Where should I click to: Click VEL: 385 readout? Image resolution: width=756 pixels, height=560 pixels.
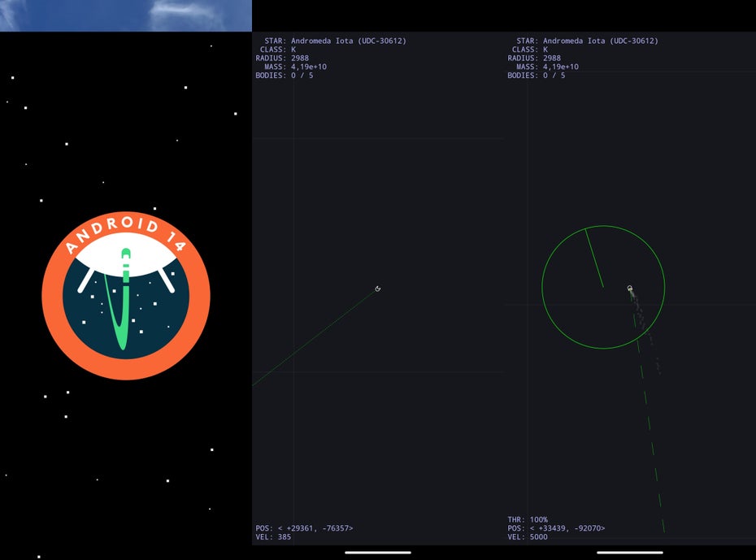273,537
